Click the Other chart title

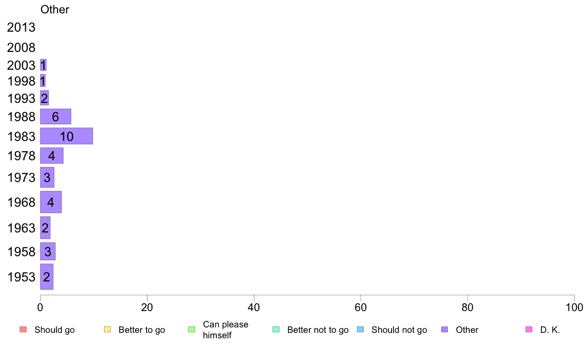[x=55, y=9]
